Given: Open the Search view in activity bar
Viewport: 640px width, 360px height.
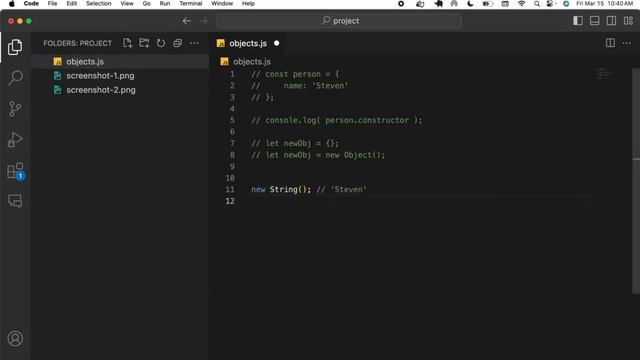Looking at the screenshot, I should click(x=15, y=78).
